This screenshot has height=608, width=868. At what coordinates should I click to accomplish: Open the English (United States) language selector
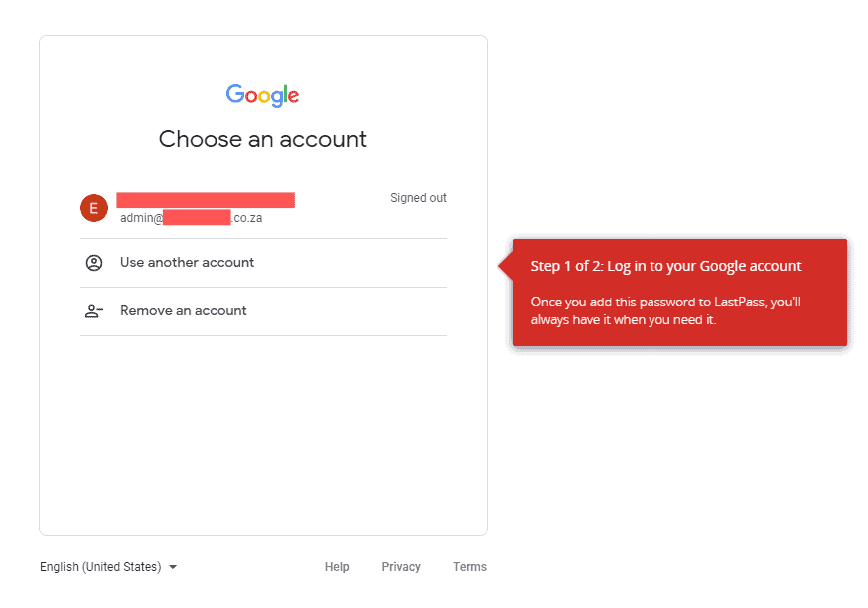[x=101, y=567]
